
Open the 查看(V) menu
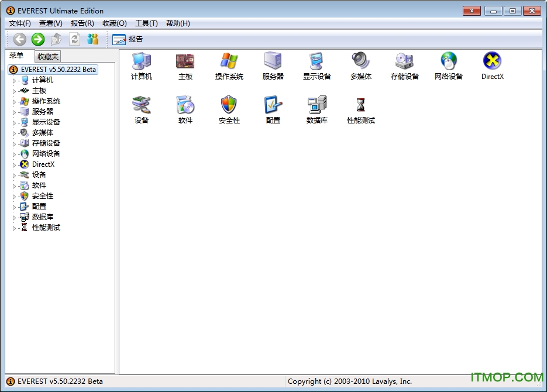tap(50, 23)
